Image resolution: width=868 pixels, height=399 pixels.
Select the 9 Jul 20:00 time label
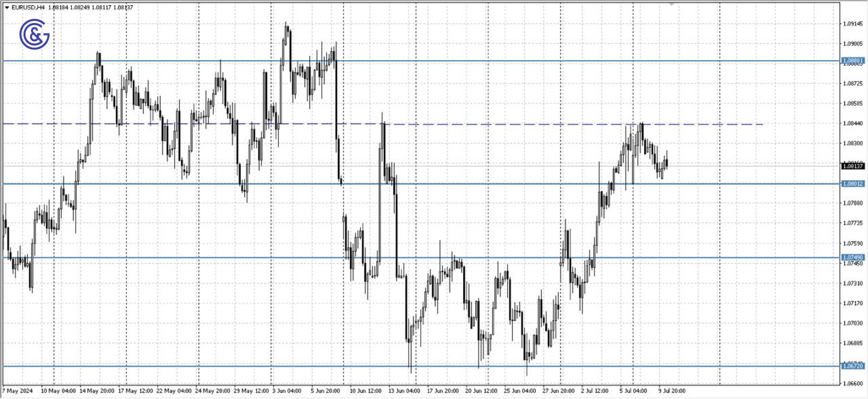(672, 391)
